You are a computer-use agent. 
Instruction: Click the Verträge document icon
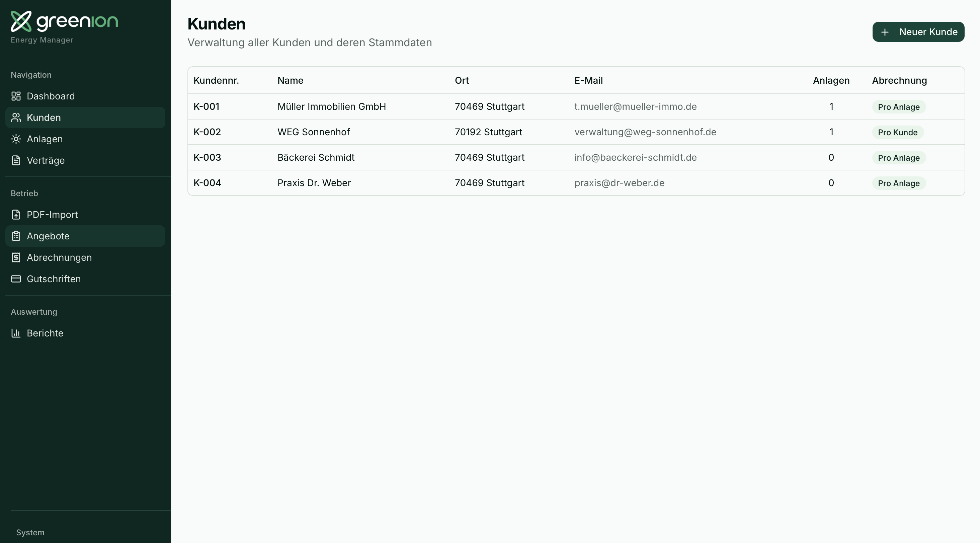16,160
